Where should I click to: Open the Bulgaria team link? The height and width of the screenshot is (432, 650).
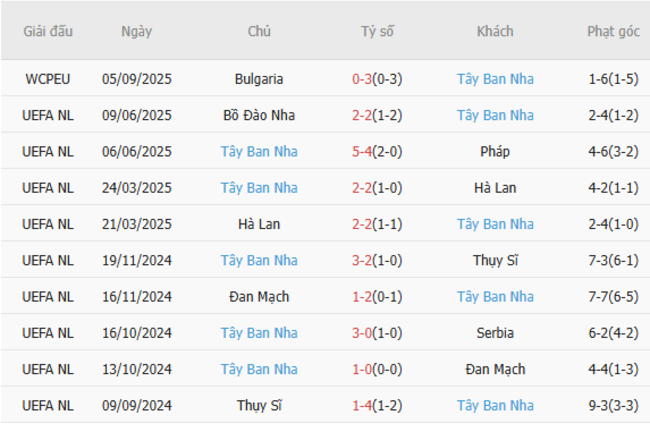(x=259, y=79)
